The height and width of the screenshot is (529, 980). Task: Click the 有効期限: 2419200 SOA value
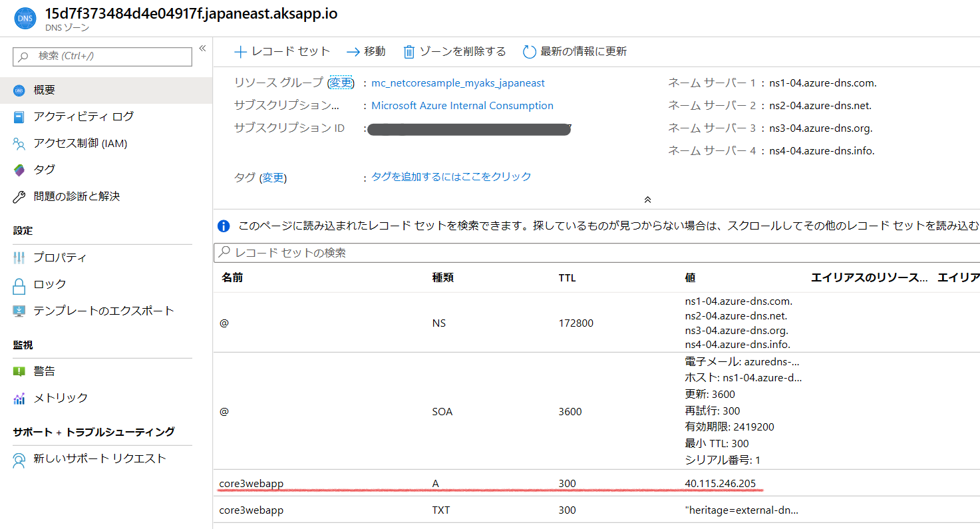[729, 427]
